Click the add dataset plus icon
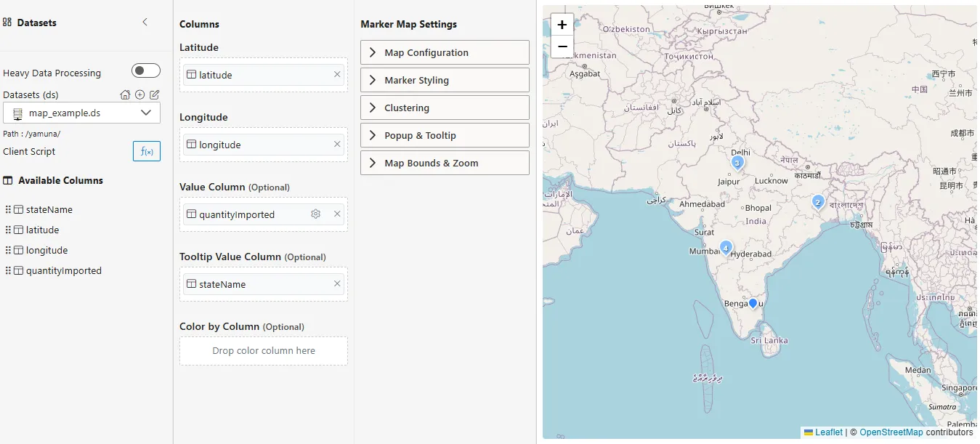The height and width of the screenshot is (444, 980). coord(137,94)
